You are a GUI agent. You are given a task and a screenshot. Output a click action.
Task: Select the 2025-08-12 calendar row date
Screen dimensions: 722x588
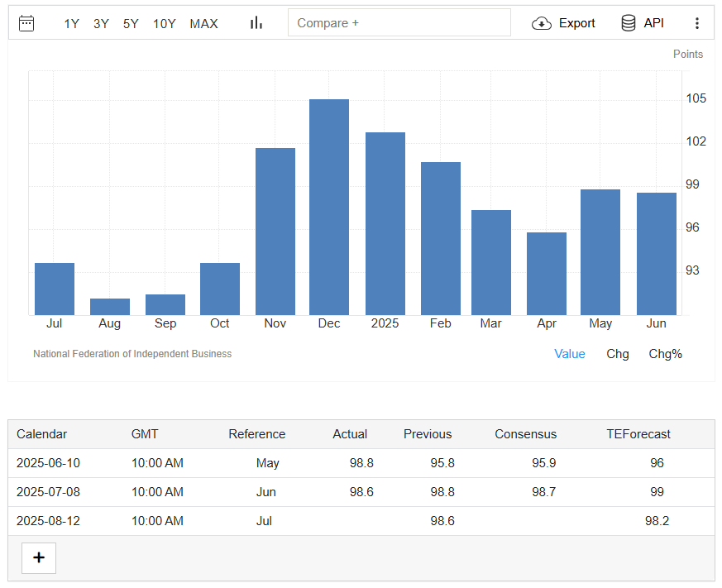pyautogui.click(x=48, y=521)
